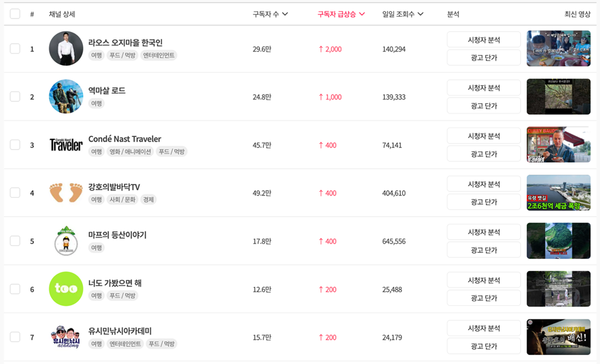Open 라오스 오지마을 한국인 channel avatar
This screenshot has height=364, width=600.
66,48
